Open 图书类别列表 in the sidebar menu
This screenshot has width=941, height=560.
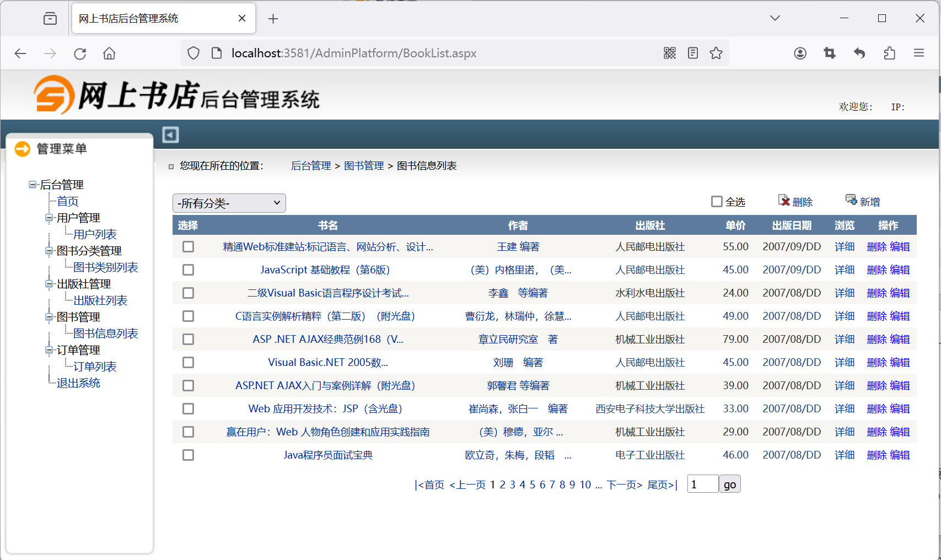click(105, 267)
